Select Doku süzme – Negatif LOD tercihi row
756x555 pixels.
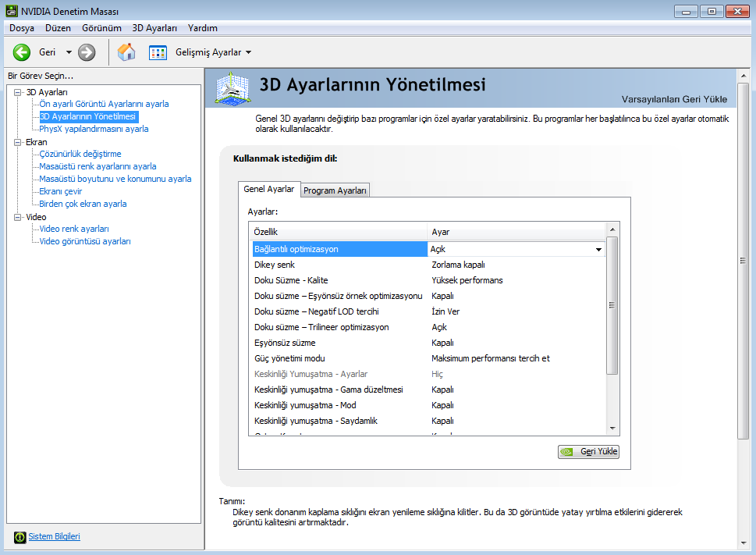pos(428,311)
